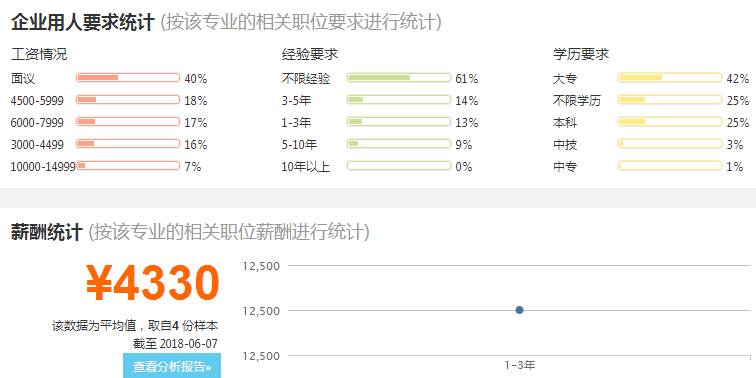
Task: Click the 企业用人要求统计 heading
Action: coord(82,22)
